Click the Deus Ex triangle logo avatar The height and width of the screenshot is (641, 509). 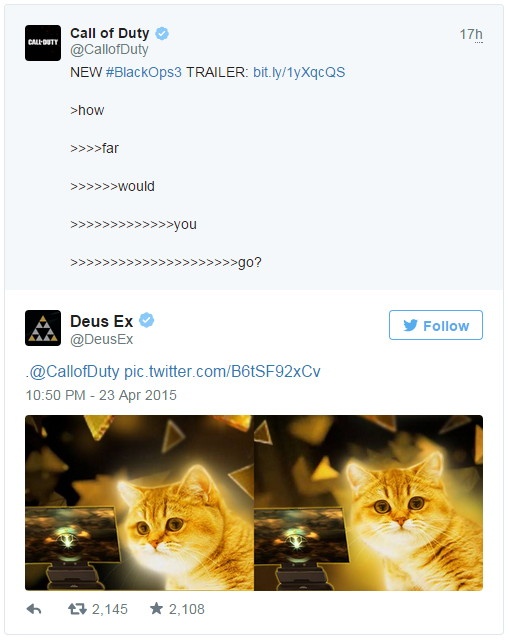[43, 328]
